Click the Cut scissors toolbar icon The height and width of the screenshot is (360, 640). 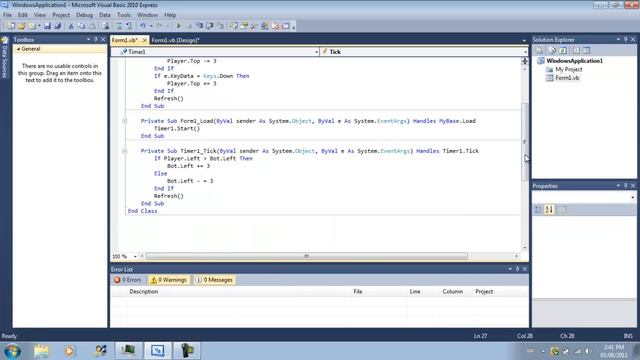(71, 26)
